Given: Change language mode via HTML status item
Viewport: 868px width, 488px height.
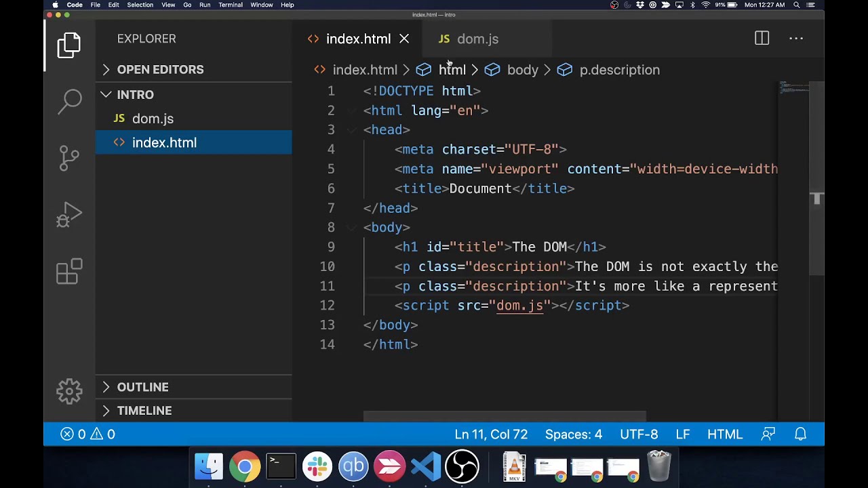Looking at the screenshot, I should [x=724, y=434].
